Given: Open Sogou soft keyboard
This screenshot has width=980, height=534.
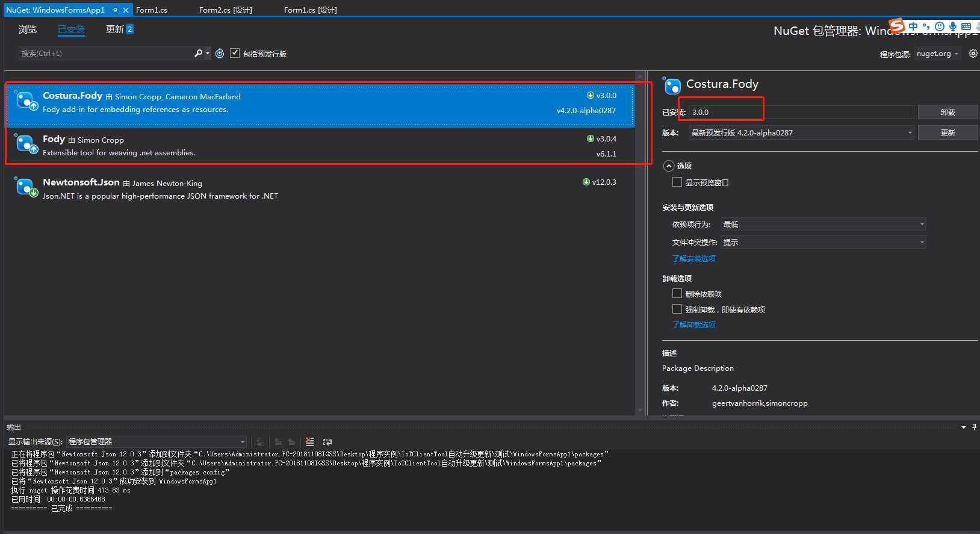Looking at the screenshot, I should click(x=966, y=26).
